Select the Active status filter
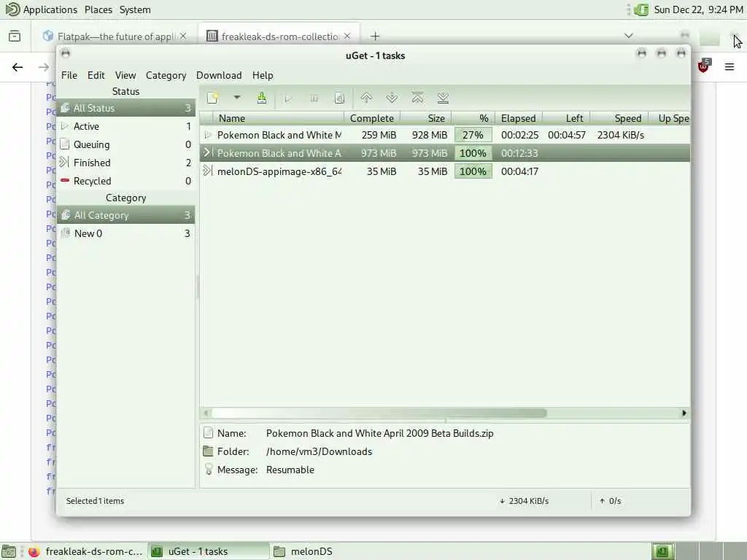Screen dimensions: 747x560 pos(125,126)
